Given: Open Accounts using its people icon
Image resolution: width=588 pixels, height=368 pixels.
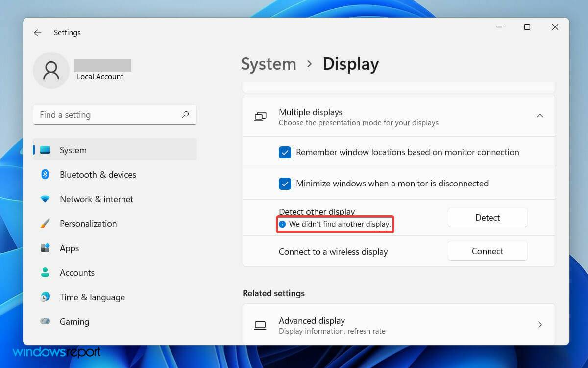Looking at the screenshot, I should coord(45,272).
